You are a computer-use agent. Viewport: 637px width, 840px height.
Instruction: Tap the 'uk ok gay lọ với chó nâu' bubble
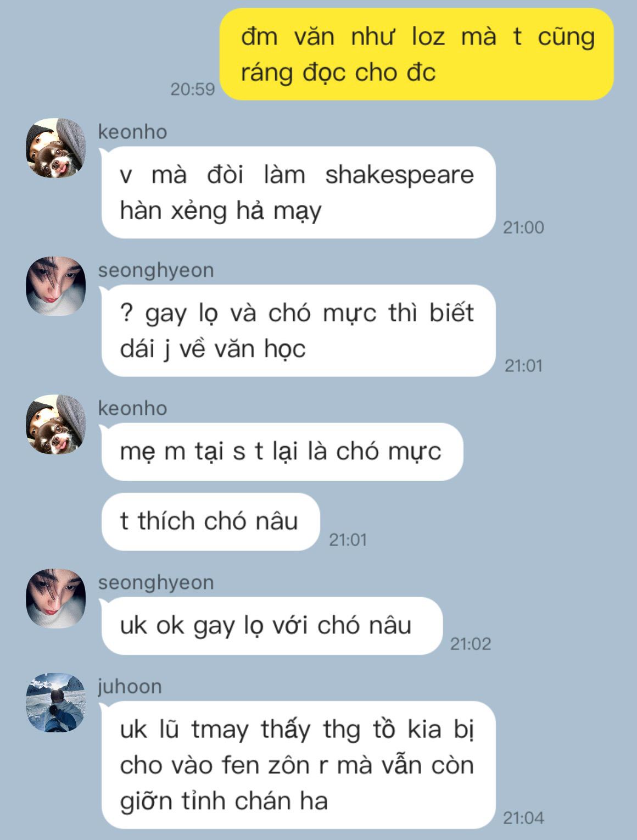[272, 626]
